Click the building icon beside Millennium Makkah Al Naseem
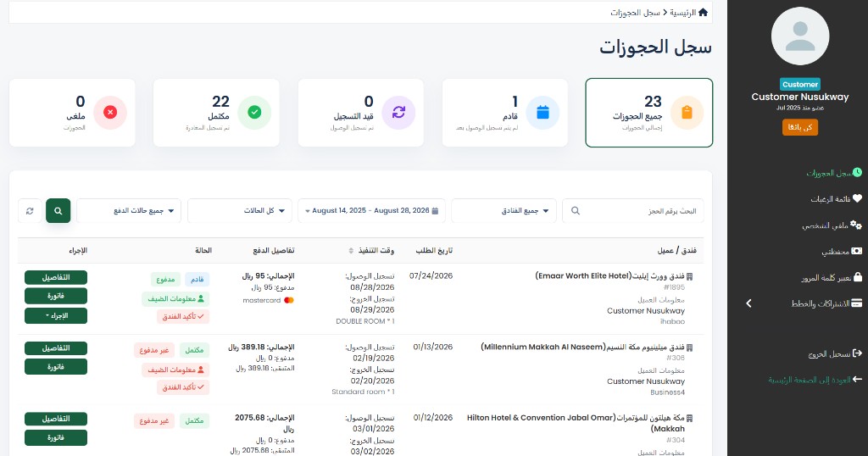This screenshot has height=456, width=868. click(x=689, y=348)
